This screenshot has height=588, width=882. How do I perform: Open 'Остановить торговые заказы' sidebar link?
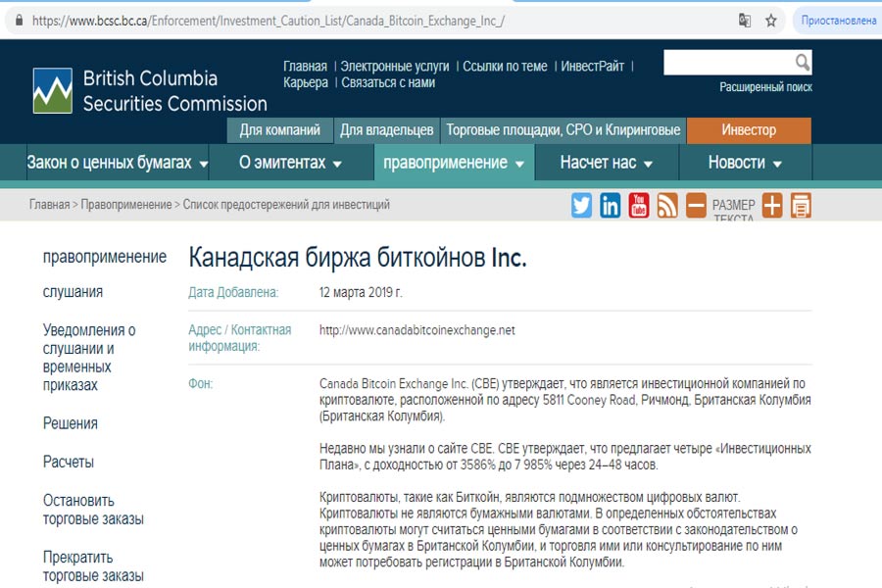(x=93, y=510)
